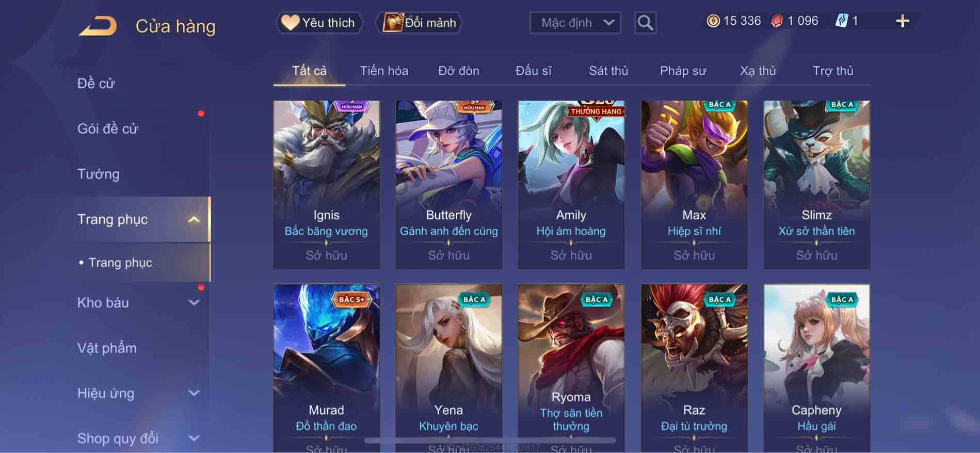
Task: Open the search magnifier icon
Action: pyautogui.click(x=645, y=23)
